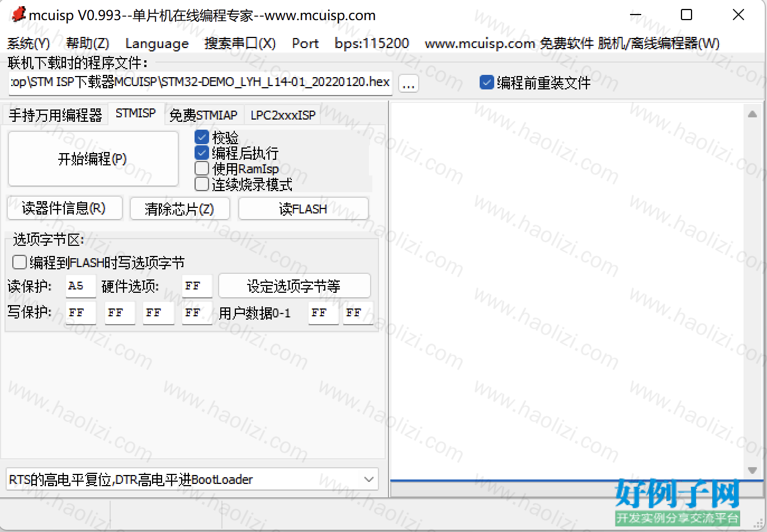The height and width of the screenshot is (532, 767).
Task: Select the STMISP tab
Action: [136, 113]
